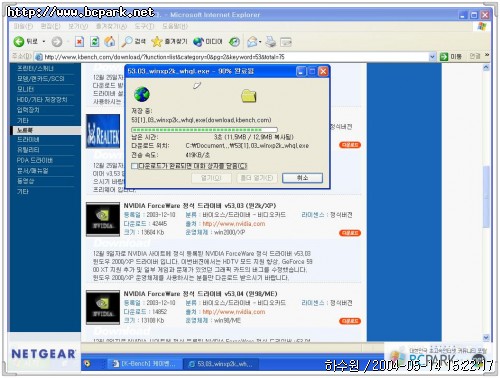Click the NVIDIA thumbnail for the v53.04 driver
This screenshot has height=378, width=500.
click(x=103, y=307)
